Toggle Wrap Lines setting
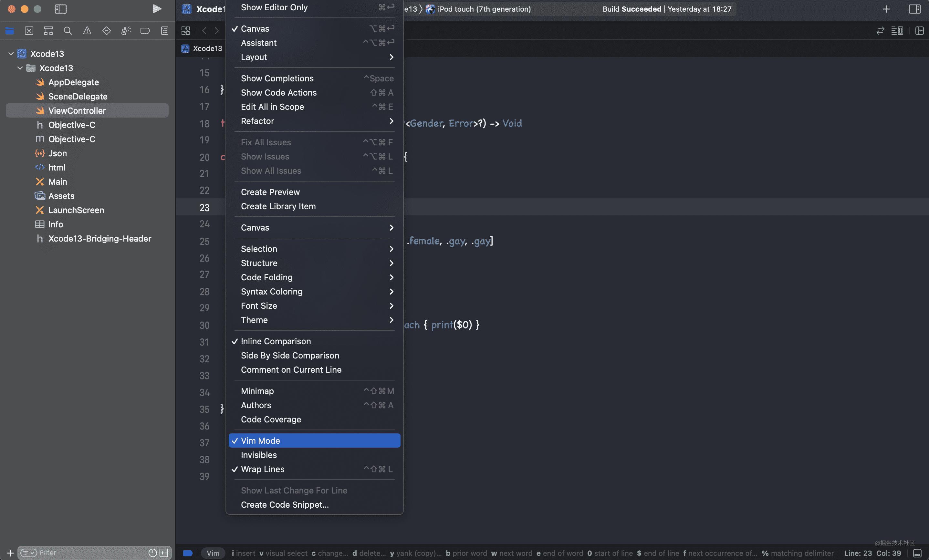 (x=263, y=469)
